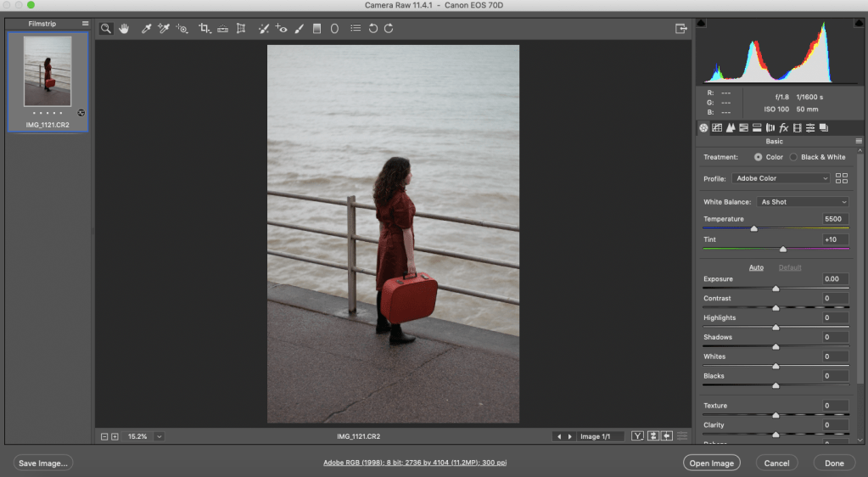Image resolution: width=868 pixels, height=477 pixels.
Task: Toggle full screen mode icon
Action: click(680, 28)
